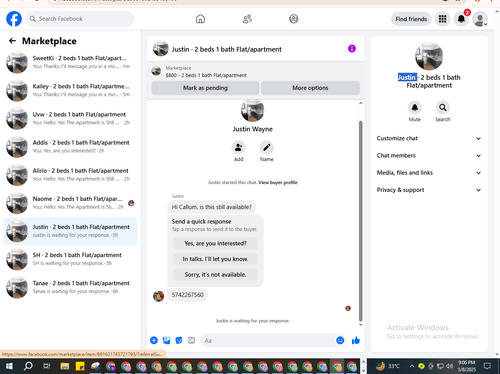The width and height of the screenshot is (500, 374).
Task: Send quick reply 'Sorry, it's not available.'
Action: 215,275
